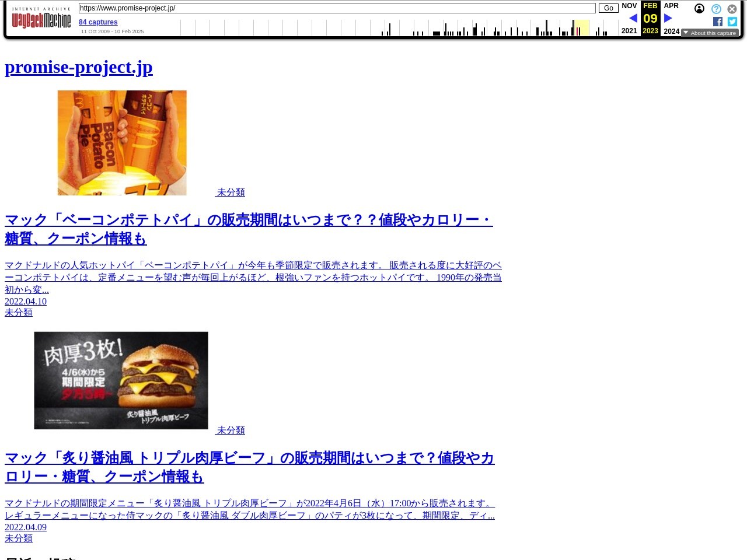Focus the Wayback URL input field
The width and height of the screenshot is (747, 560).
(337, 8)
